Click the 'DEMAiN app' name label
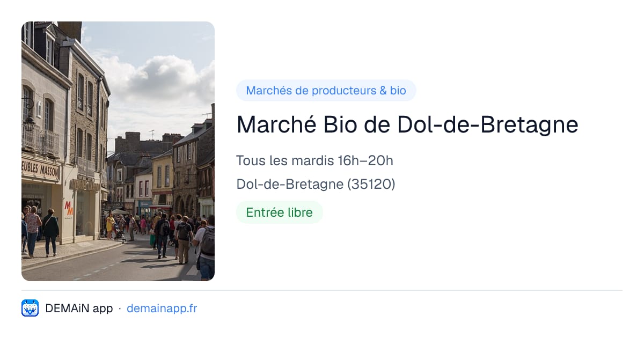Viewport: 644px width, 338px height. [79, 308]
